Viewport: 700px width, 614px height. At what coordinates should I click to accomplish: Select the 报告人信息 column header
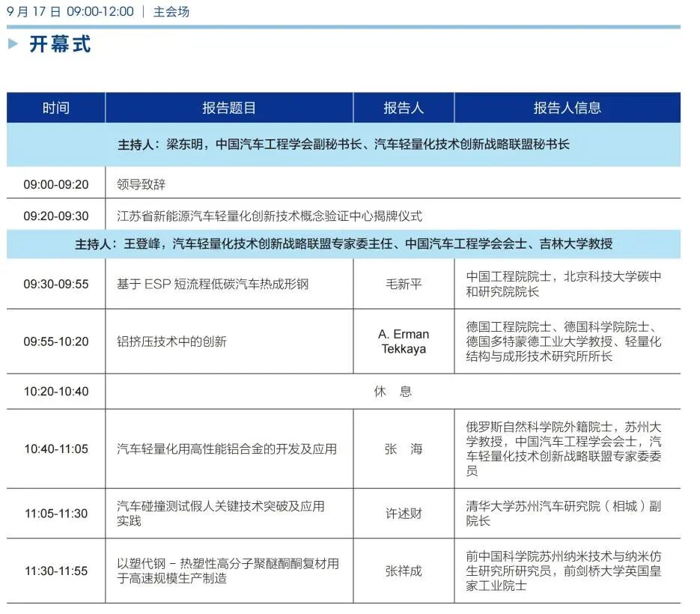[567, 108]
